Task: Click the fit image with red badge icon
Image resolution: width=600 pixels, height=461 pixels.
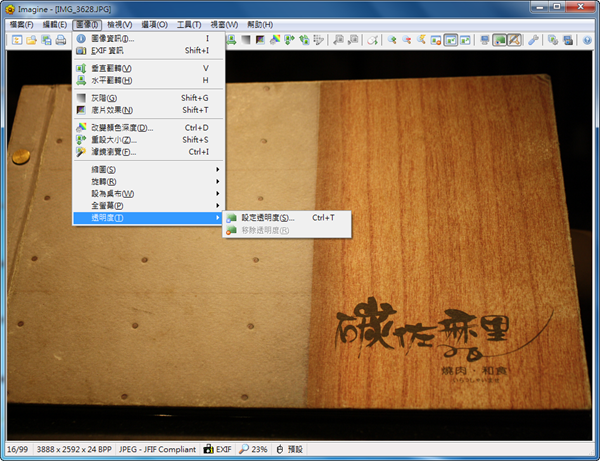Action: click(x=436, y=40)
